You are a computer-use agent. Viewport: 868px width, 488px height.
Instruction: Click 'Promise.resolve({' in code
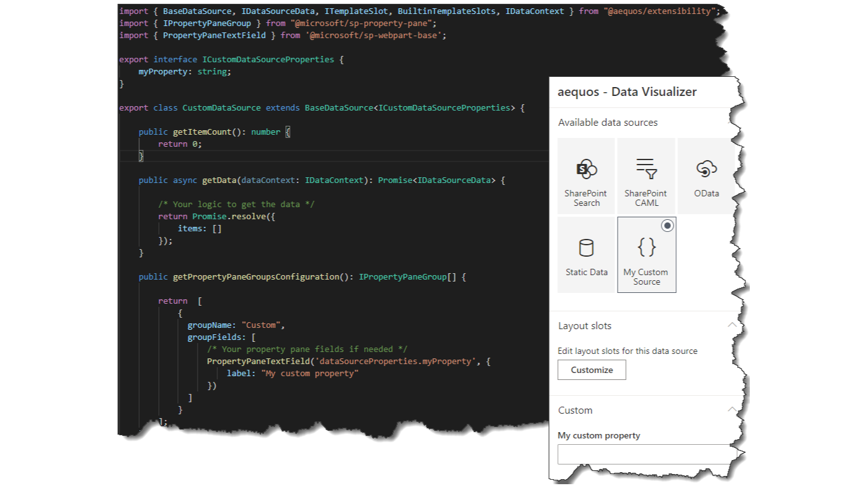234,216
